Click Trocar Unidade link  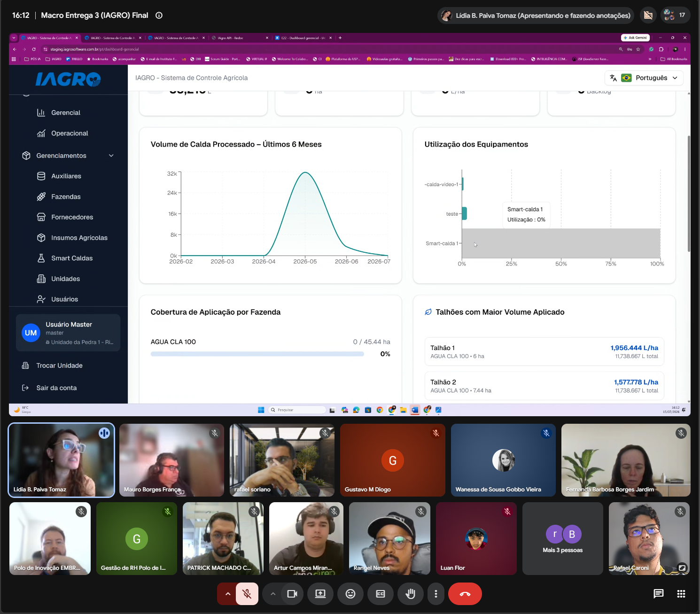coord(59,365)
